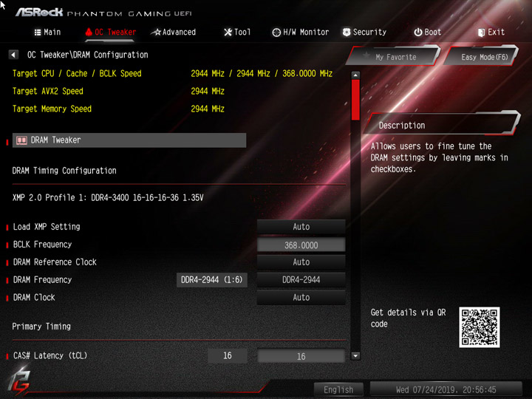Viewport: 532px width, 399px height.
Task: Click Target AVX2 Speed line
Action: click(118, 92)
